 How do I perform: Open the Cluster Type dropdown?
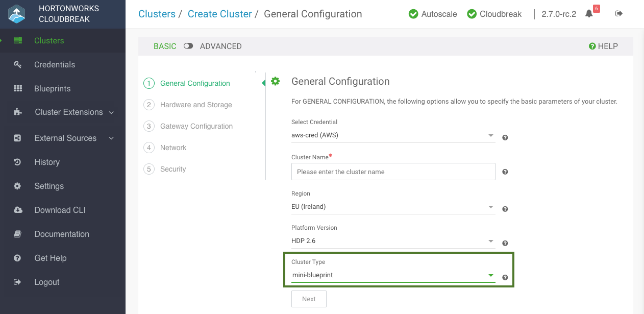[390, 275]
